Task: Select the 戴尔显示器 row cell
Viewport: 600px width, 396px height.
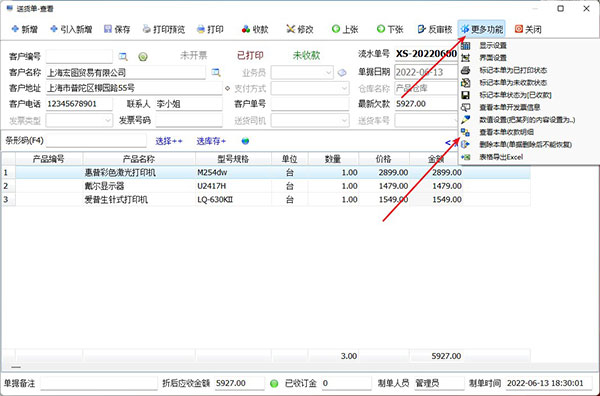Action: (x=139, y=186)
